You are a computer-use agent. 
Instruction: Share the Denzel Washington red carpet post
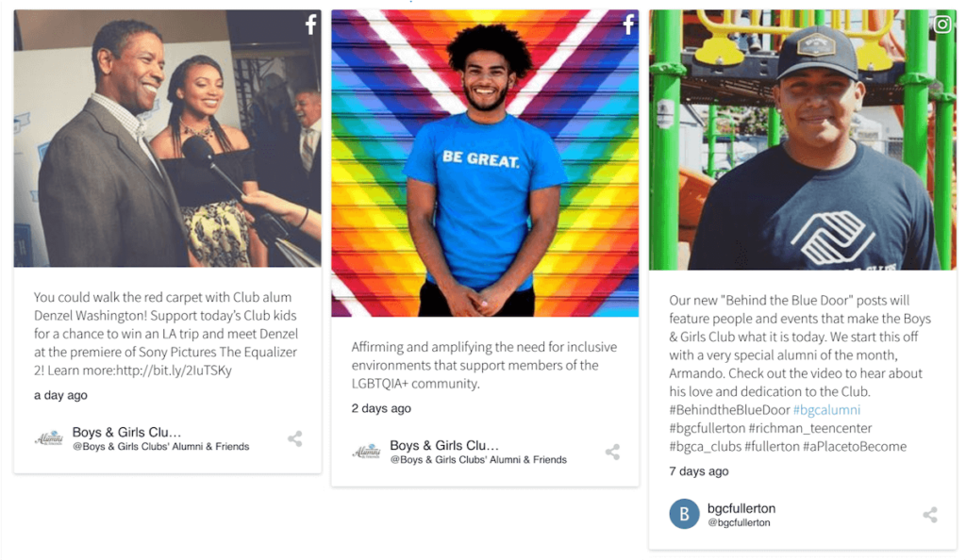click(295, 438)
